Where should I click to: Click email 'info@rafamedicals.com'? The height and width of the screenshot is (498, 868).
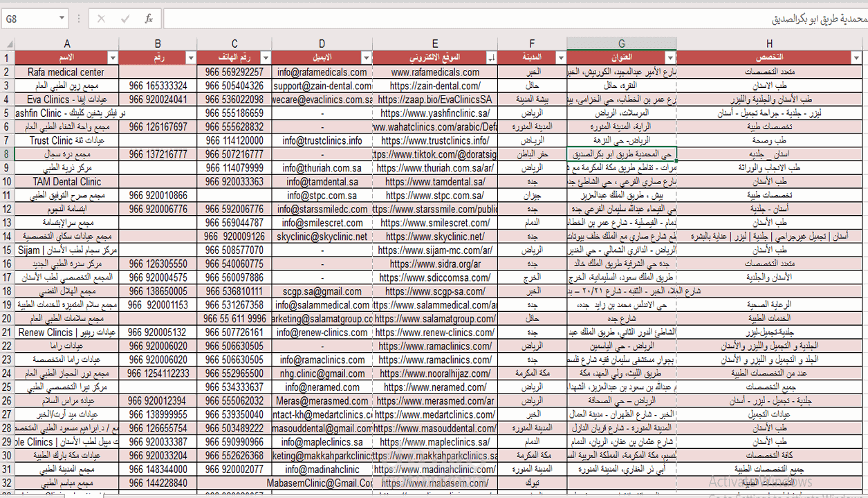[x=322, y=72]
